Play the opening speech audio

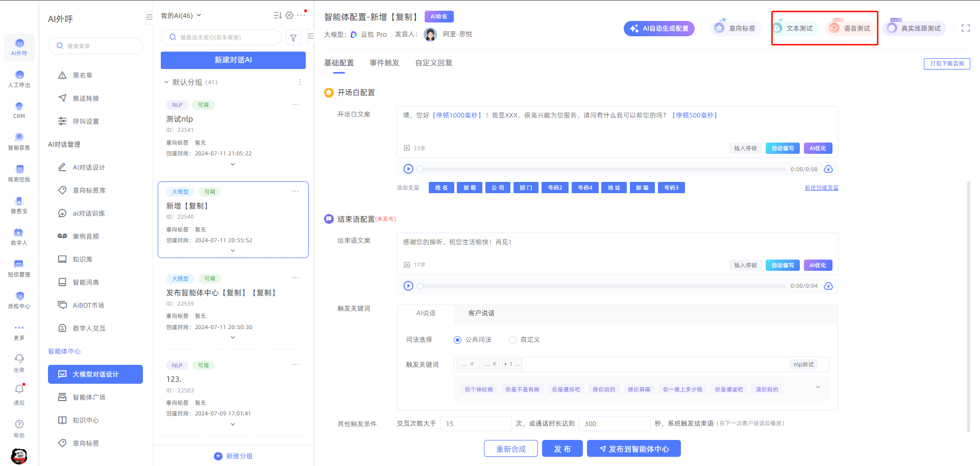[x=408, y=169]
